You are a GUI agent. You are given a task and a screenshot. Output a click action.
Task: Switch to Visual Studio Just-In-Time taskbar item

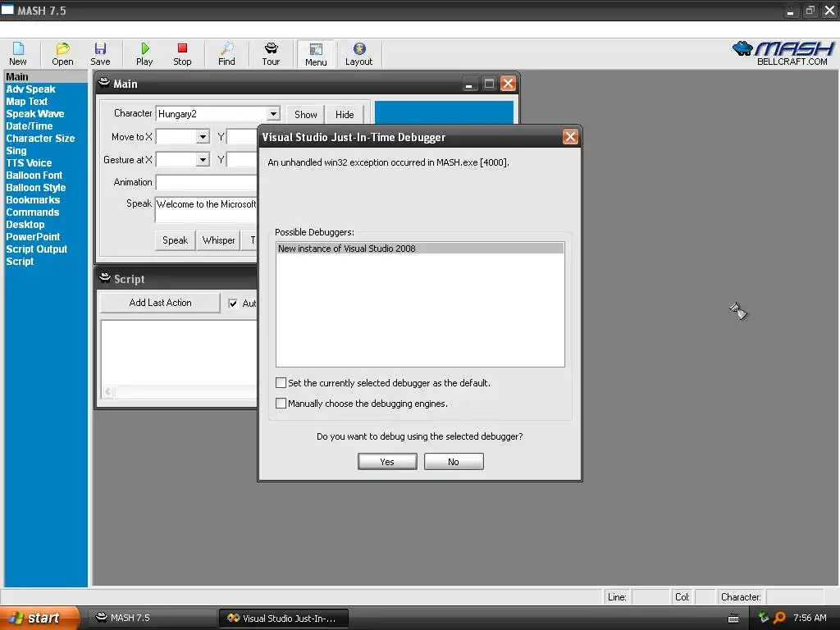pos(283,619)
